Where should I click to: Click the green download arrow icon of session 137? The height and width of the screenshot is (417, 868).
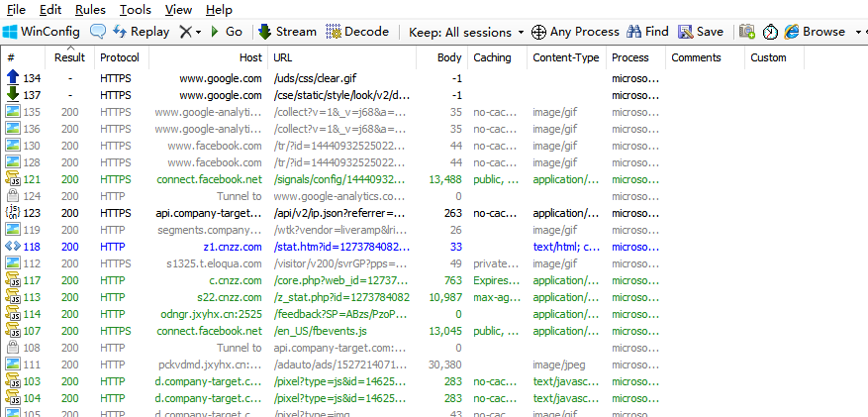coord(13,95)
